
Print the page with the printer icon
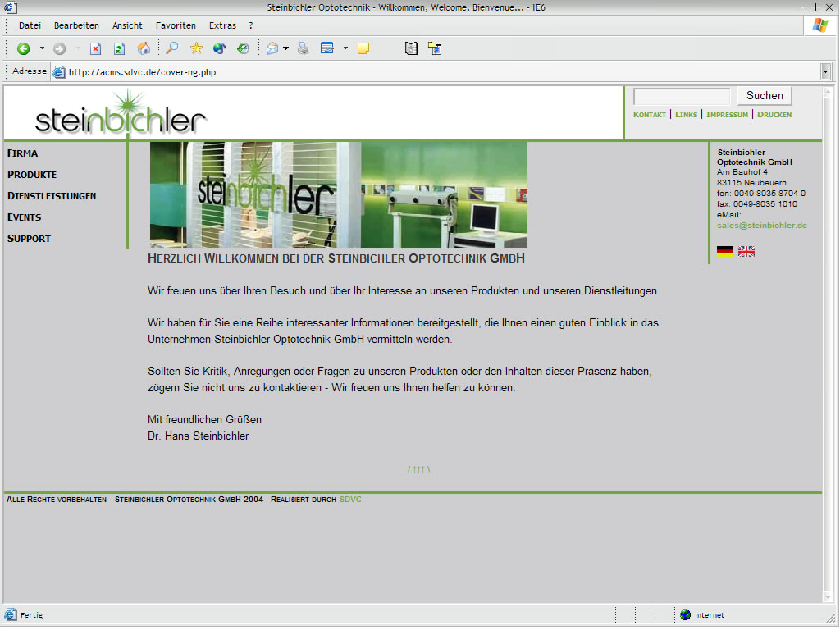coord(304,48)
